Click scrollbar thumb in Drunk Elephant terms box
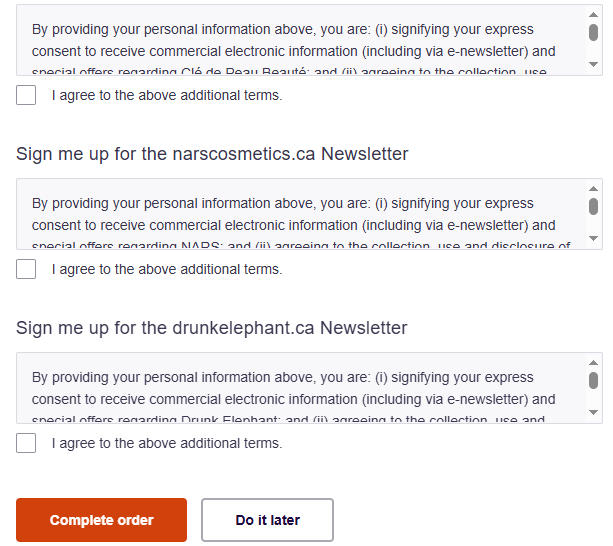 [593, 380]
